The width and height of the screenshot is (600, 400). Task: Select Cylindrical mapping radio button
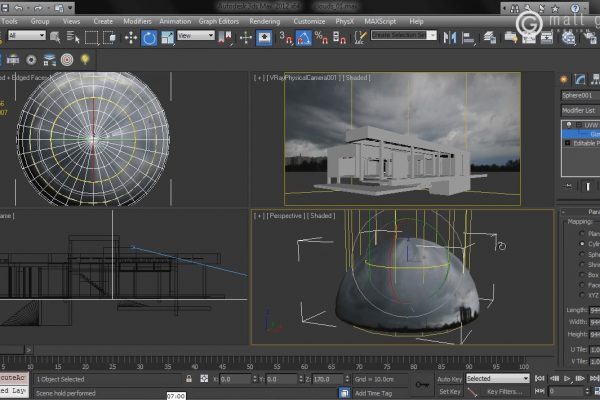pos(582,243)
